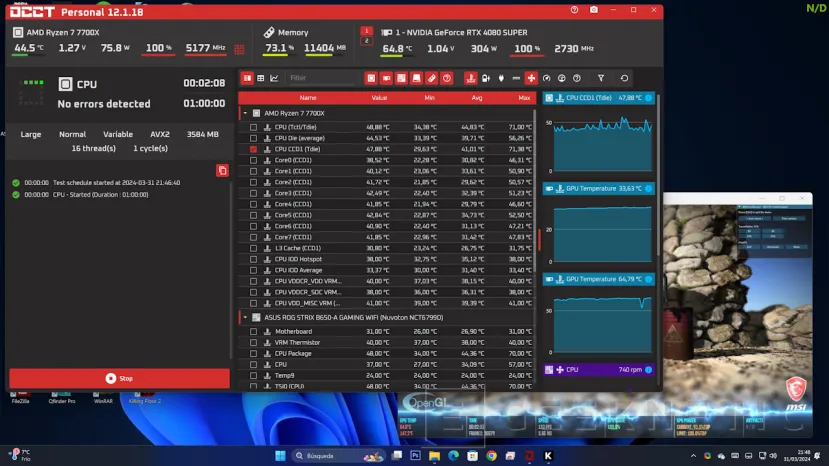This screenshot has width=829, height=466.
Task: Open Photoshop from the taskbar
Action: [x=416, y=456]
